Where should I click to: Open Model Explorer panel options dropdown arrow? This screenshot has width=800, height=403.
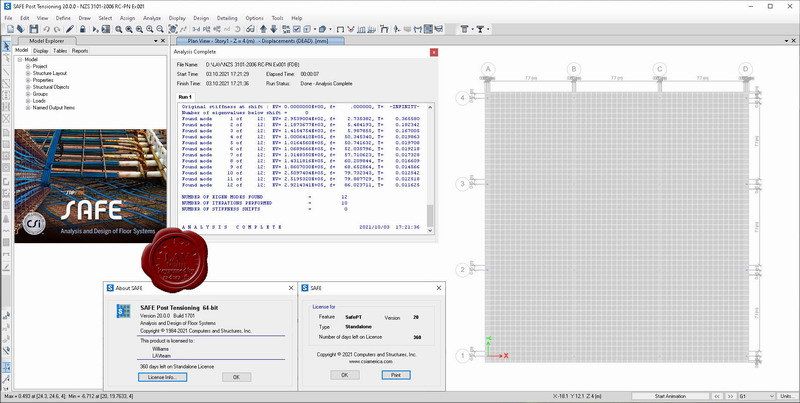pyautogui.click(x=156, y=41)
